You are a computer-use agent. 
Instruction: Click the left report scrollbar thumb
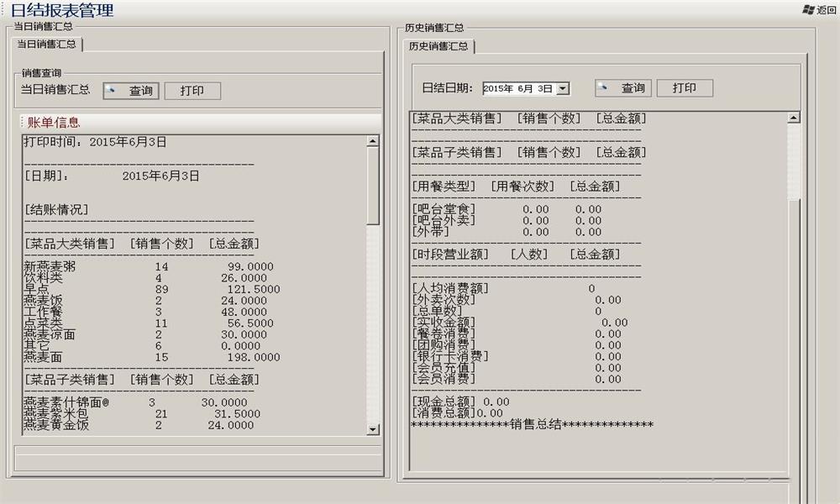373,186
